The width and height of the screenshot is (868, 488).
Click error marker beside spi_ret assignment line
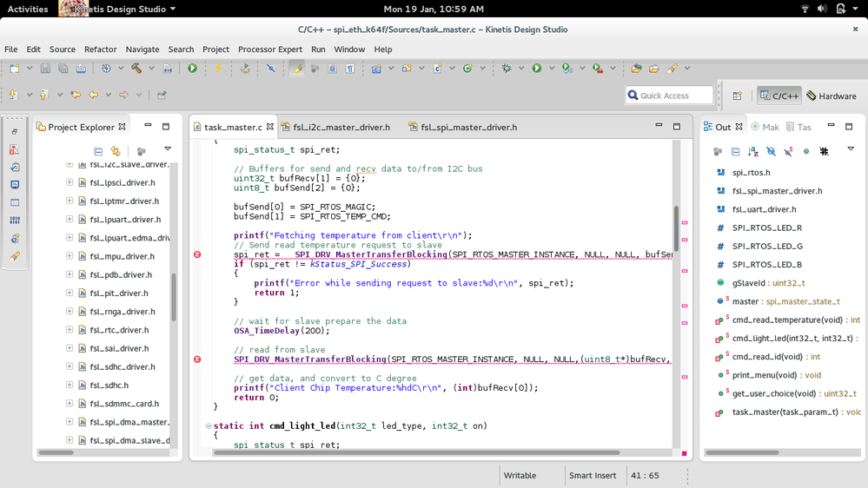(x=197, y=254)
